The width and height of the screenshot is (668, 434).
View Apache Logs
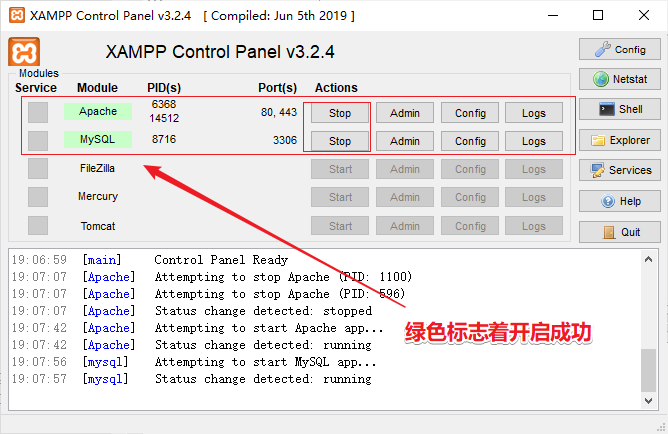(534, 113)
